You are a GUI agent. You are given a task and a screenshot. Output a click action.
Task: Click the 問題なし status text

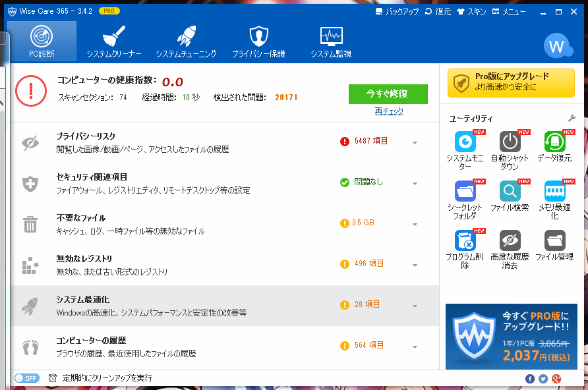[368, 182]
